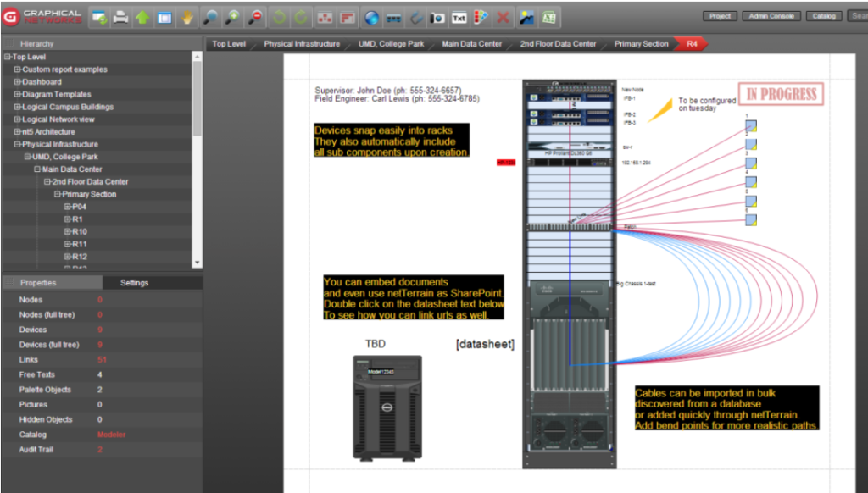Select the Pan hand tool icon
This screenshot has height=493, width=868.
pos(186,16)
